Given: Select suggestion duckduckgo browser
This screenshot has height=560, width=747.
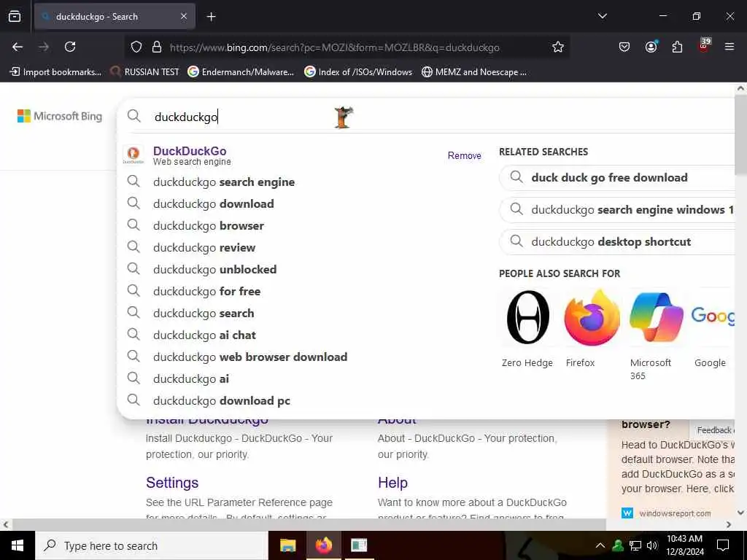Looking at the screenshot, I should point(208,226).
